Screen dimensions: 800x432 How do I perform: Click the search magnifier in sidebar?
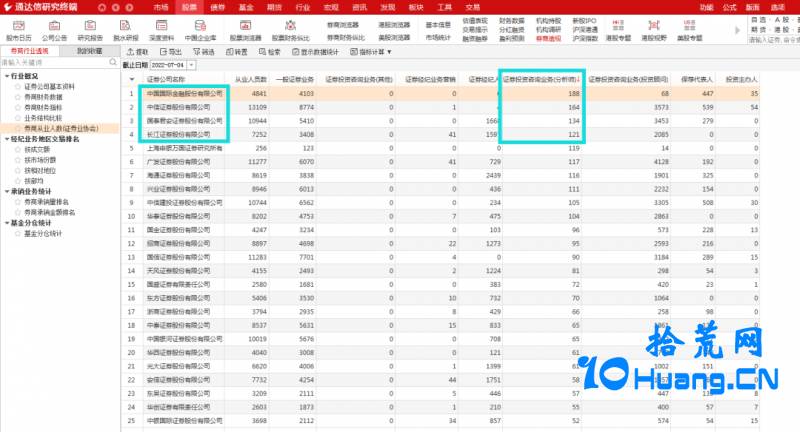pyautogui.click(x=113, y=62)
